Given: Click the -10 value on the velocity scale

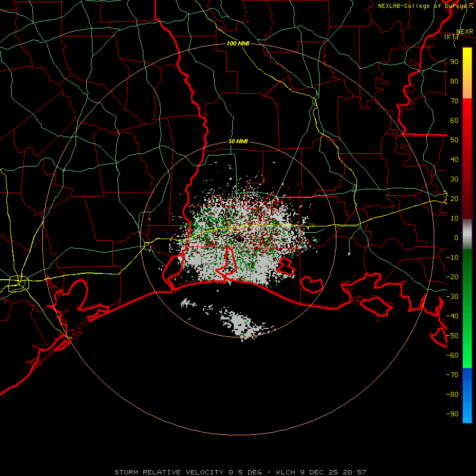Looking at the screenshot, I should click(452, 258).
